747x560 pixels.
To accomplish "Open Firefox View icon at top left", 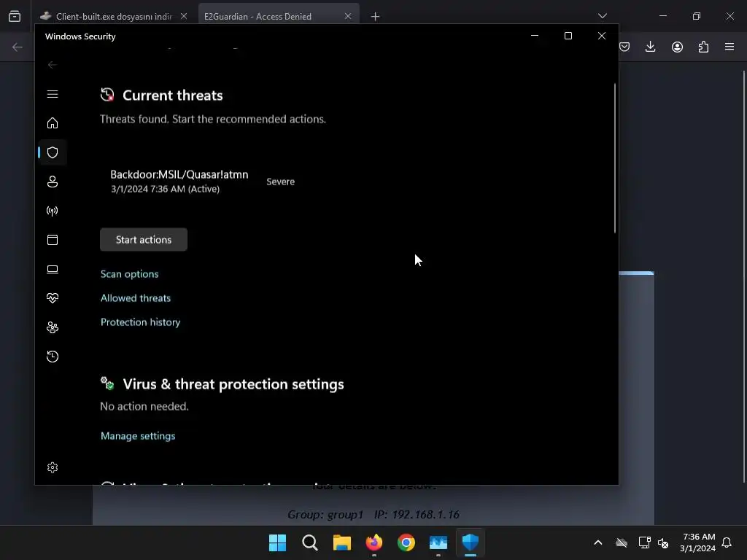I will (15, 16).
